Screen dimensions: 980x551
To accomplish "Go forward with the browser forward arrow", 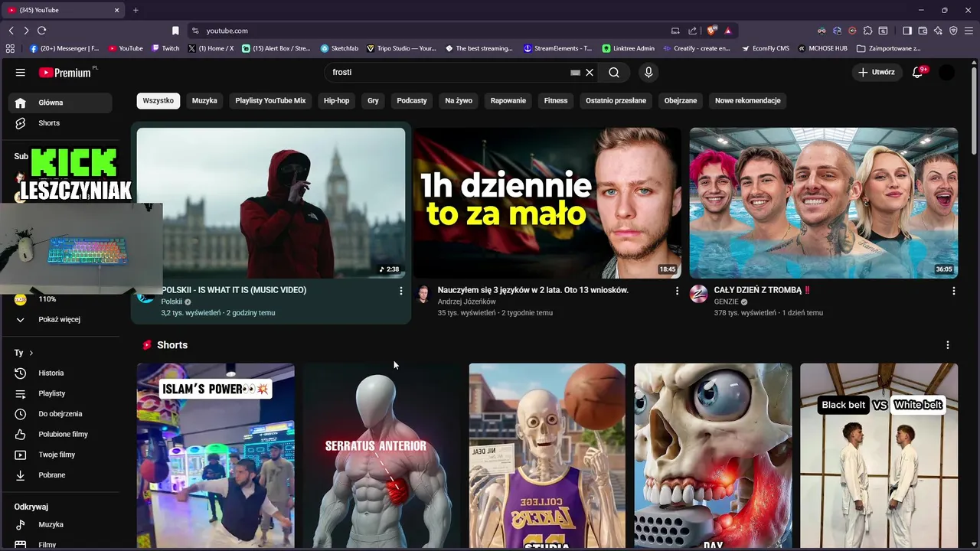I will coord(26,31).
